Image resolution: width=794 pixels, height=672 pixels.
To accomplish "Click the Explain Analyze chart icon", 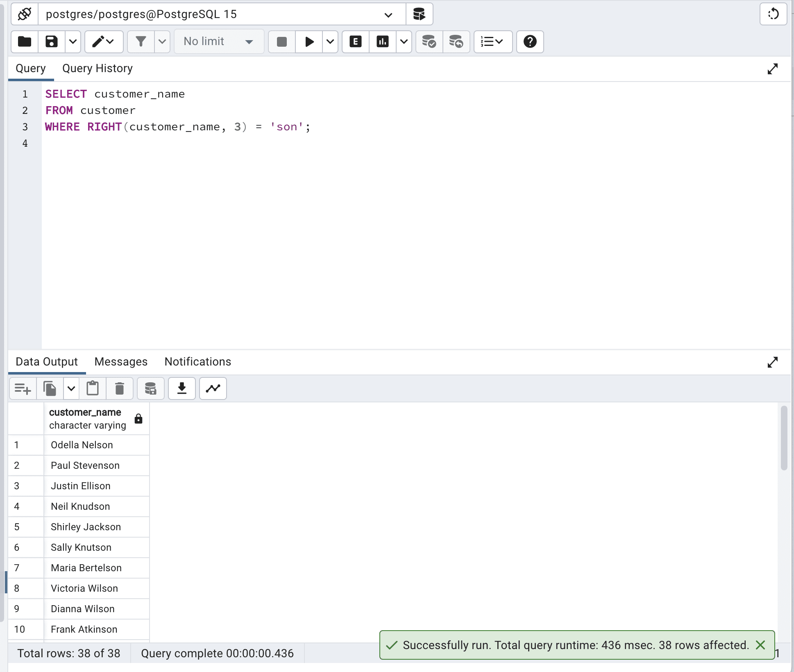I will click(x=382, y=41).
